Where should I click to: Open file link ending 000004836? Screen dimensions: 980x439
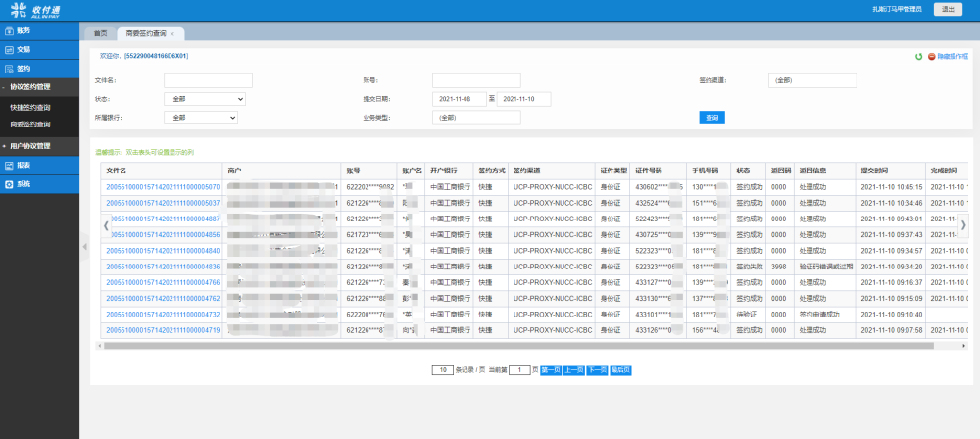(x=163, y=267)
